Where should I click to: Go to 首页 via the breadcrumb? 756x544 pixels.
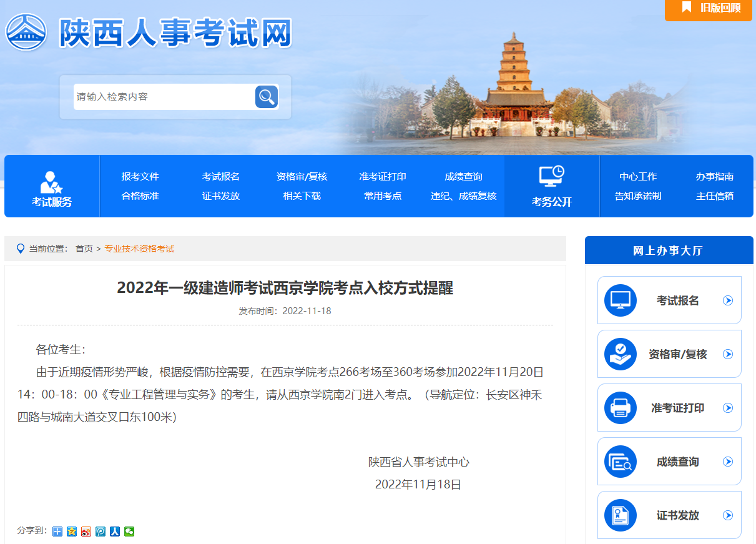[84, 249]
